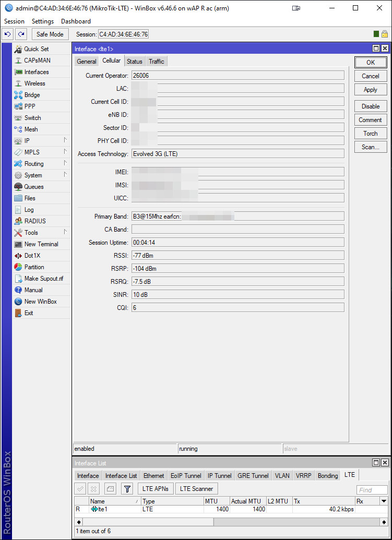Toggle Safe Mode button
The image size is (392, 540).
tap(50, 34)
